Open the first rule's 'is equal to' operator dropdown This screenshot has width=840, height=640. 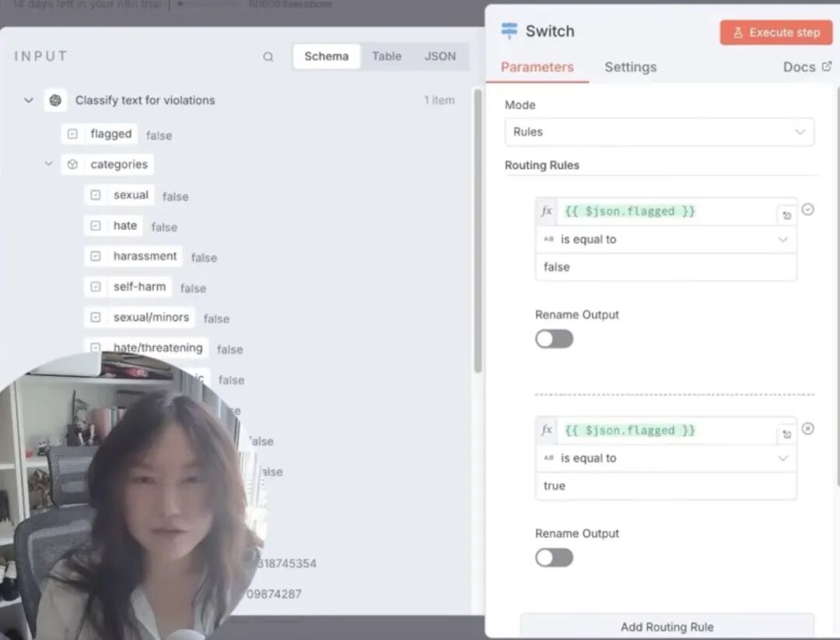[666, 240]
